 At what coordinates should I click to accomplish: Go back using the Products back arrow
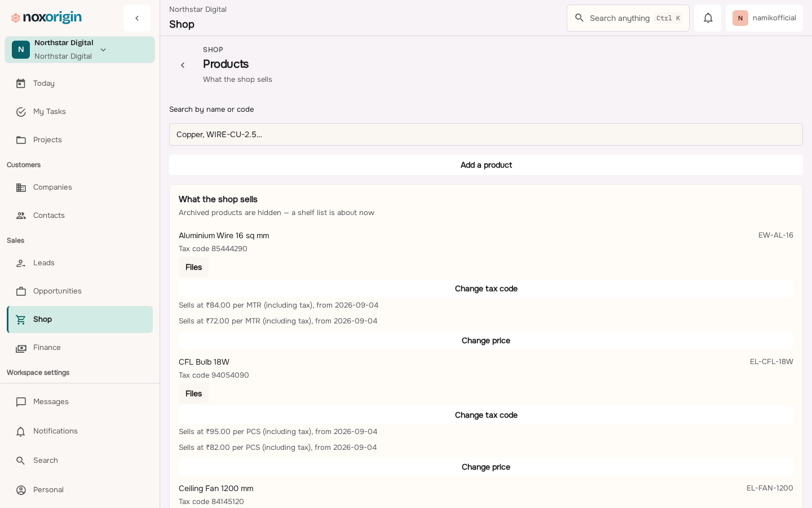coord(183,65)
